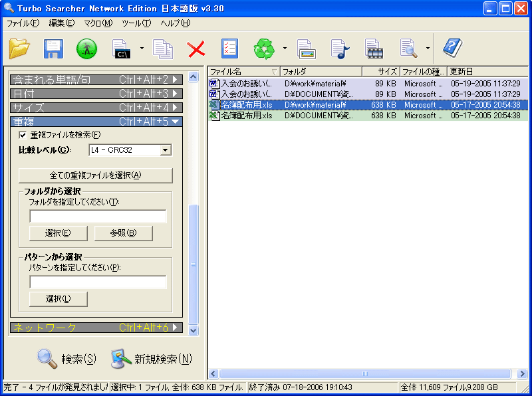
Task: Click status text 終了済み 07-18-2006
Action: coord(301,387)
